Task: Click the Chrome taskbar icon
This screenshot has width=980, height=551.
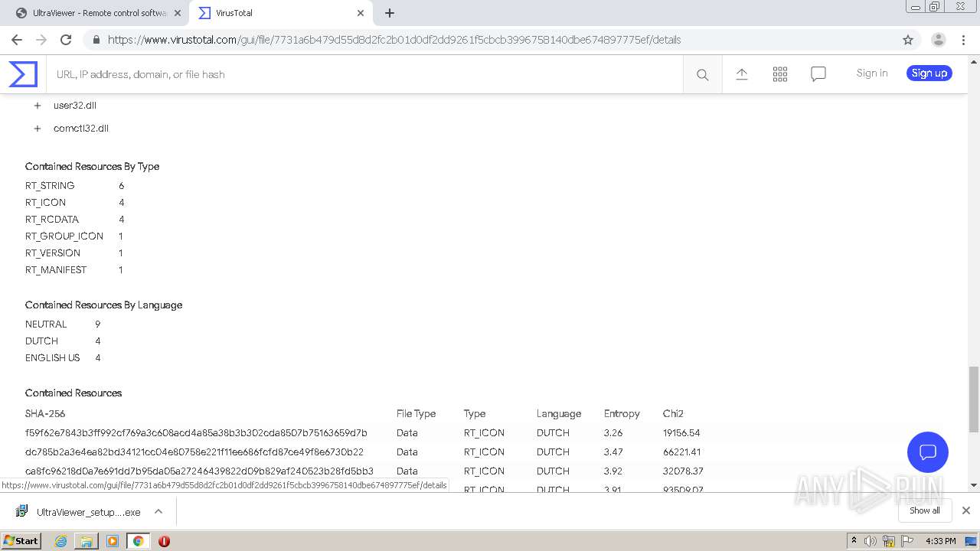Action: click(x=138, y=541)
